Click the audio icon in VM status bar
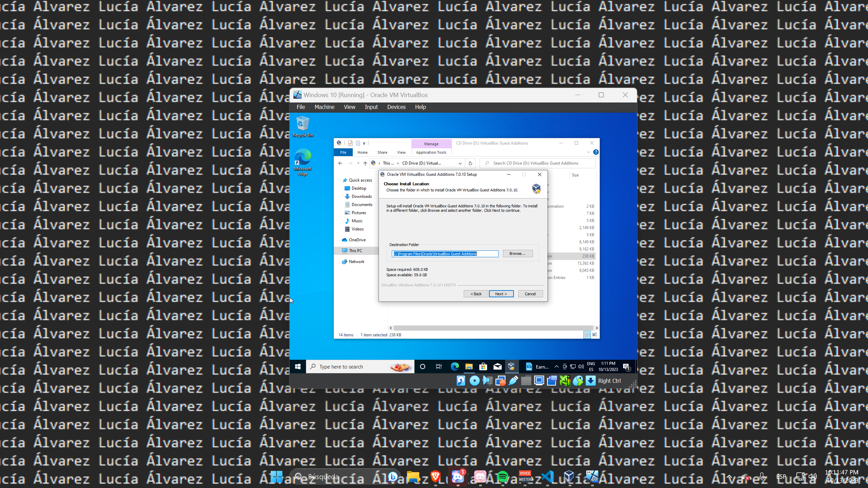 487,381
